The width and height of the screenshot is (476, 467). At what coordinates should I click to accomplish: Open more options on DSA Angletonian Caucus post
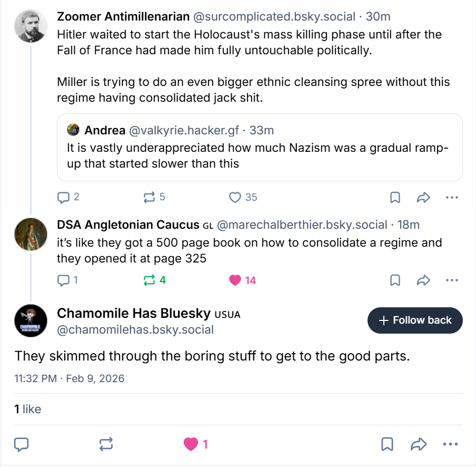[452, 280]
